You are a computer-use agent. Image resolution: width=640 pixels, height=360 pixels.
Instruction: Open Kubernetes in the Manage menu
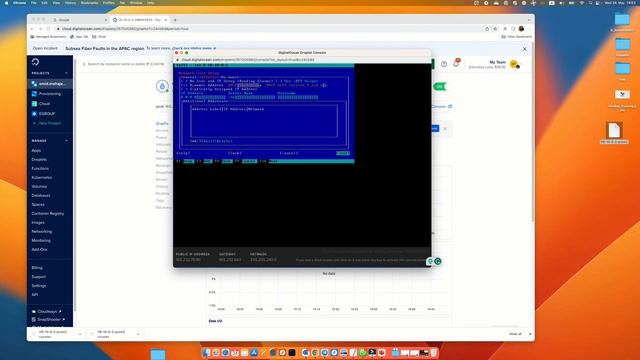pos(42,178)
